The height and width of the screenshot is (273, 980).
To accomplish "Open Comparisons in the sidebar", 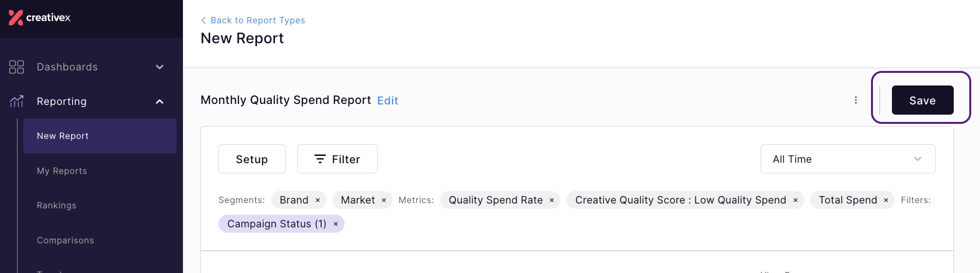I will coord(65,240).
